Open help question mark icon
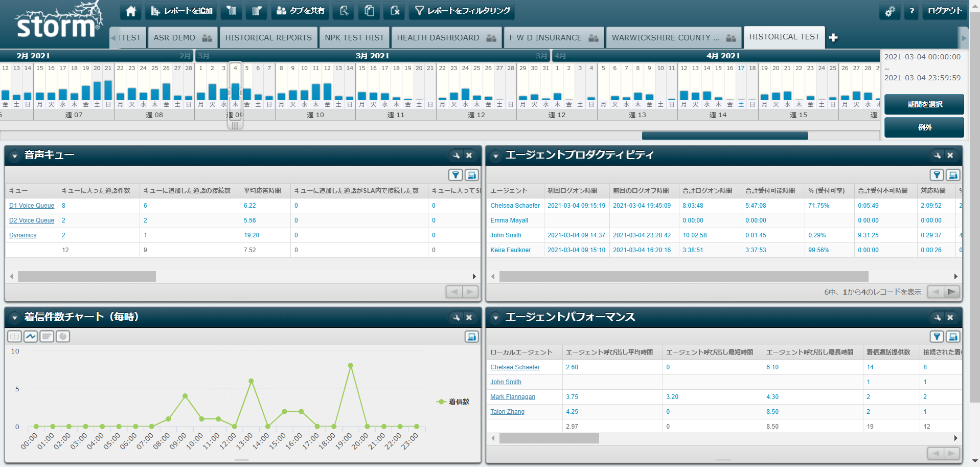 coord(911,11)
